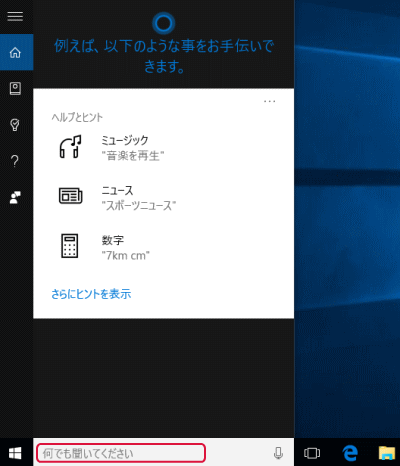Click the ヘルプとヒント heading
This screenshot has height=466, width=400.
click(x=77, y=117)
